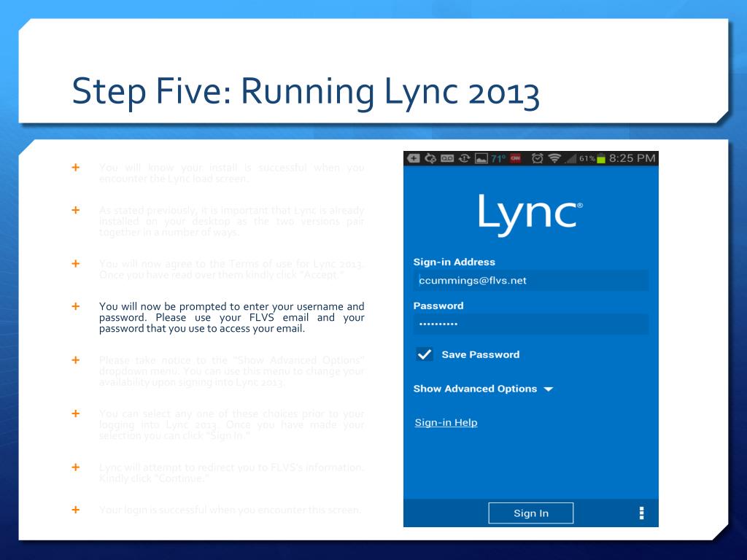Click the Sign-in Address label

(x=454, y=262)
